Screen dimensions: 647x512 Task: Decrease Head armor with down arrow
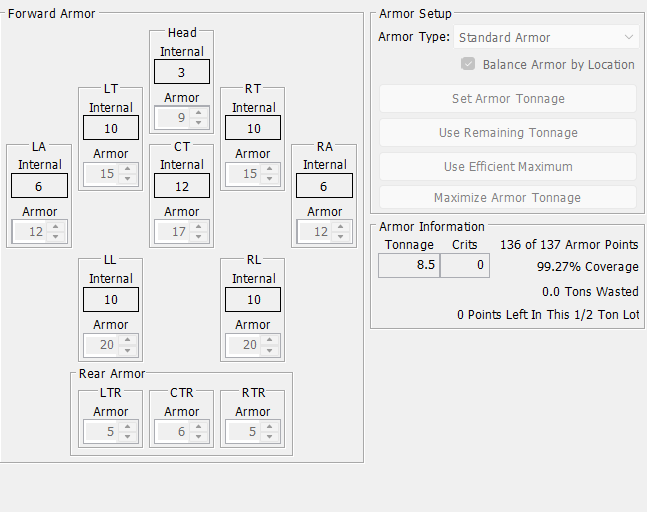198,123
